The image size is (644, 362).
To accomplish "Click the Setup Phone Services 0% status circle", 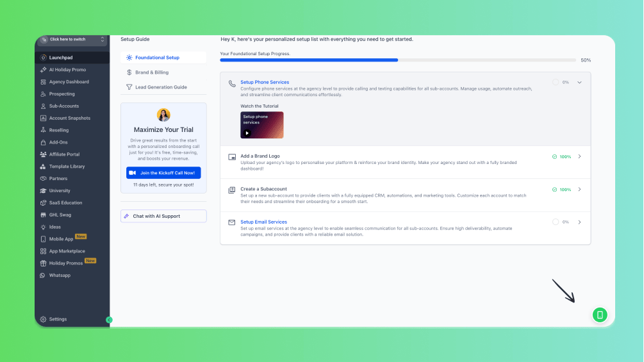I will pyautogui.click(x=556, y=82).
